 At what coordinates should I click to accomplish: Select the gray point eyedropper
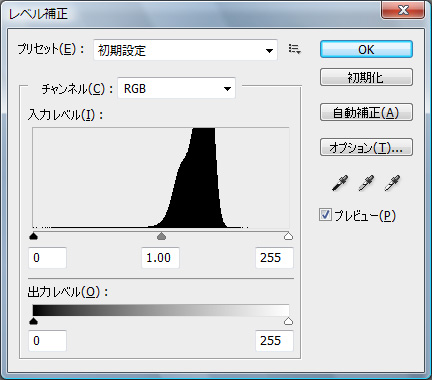(x=366, y=183)
